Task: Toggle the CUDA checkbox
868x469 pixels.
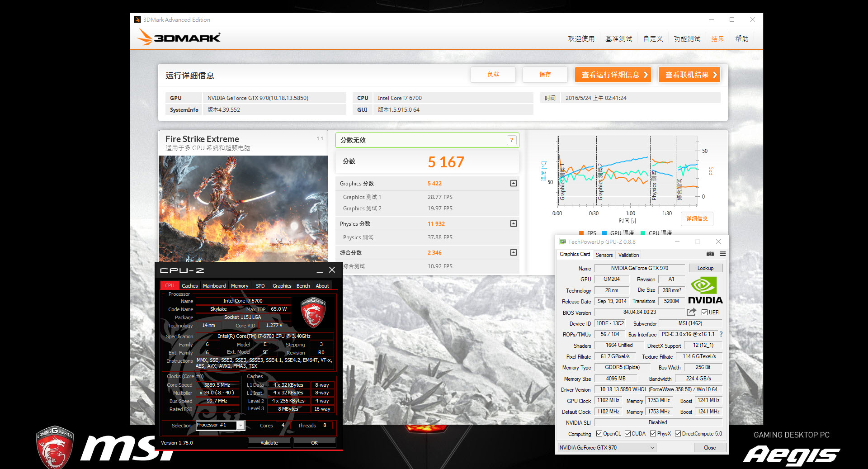Action: coord(627,434)
